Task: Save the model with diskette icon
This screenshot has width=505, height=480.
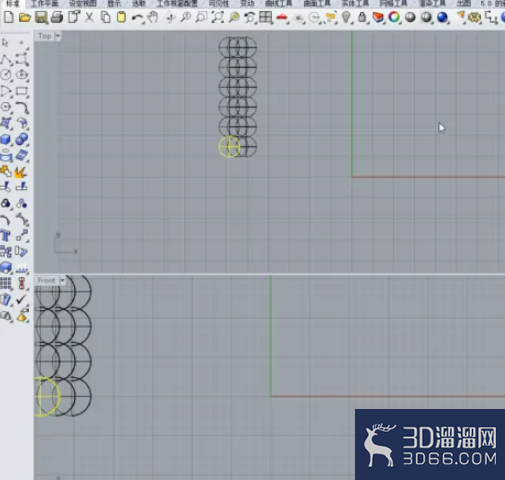Action: (x=41, y=17)
